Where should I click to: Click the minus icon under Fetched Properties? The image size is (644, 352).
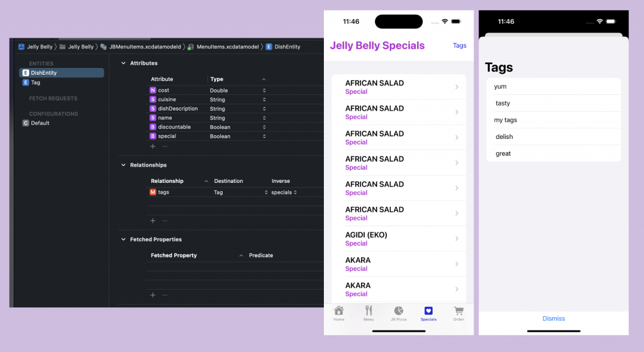[x=165, y=295]
